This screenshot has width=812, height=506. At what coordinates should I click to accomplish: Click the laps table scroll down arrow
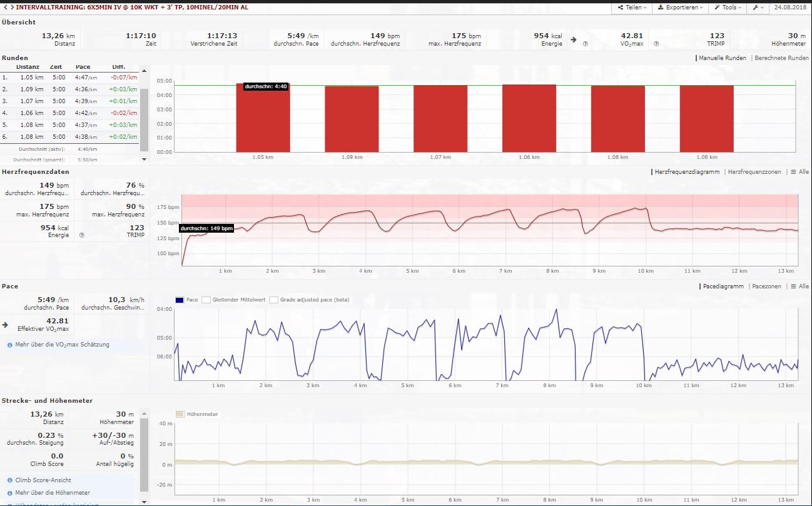145,159
